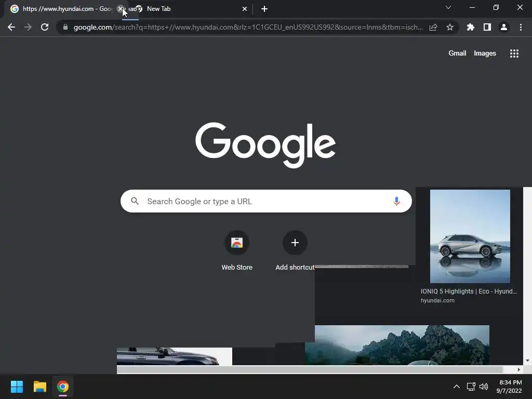Image resolution: width=532 pixels, height=399 pixels.
Task: Open Chrome's three-dot menu
Action: pyautogui.click(x=521, y=27)
